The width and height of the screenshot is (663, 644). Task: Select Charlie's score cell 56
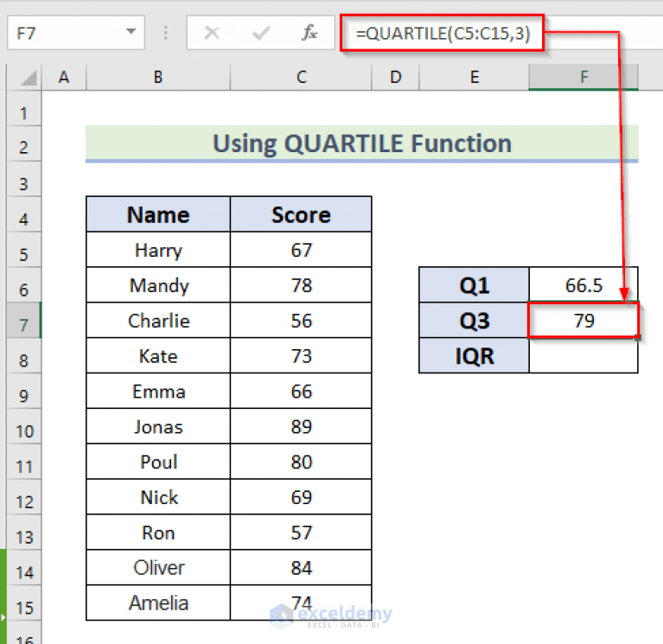pos(301,320)
